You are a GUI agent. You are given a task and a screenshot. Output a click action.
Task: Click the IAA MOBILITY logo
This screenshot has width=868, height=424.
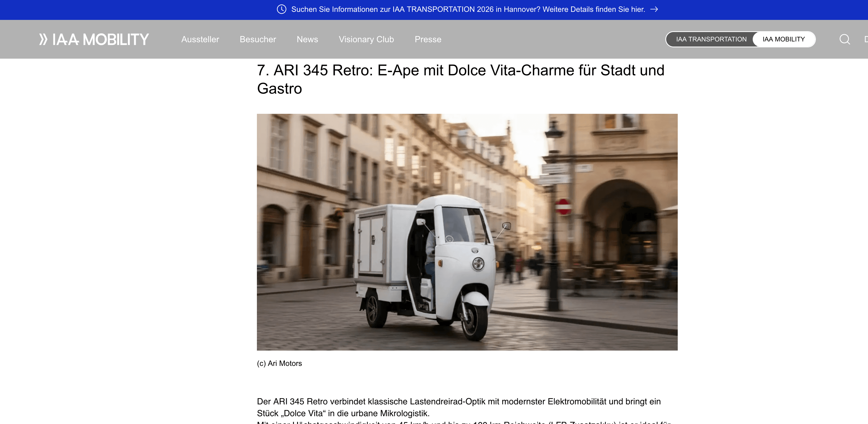click(94, 39)
